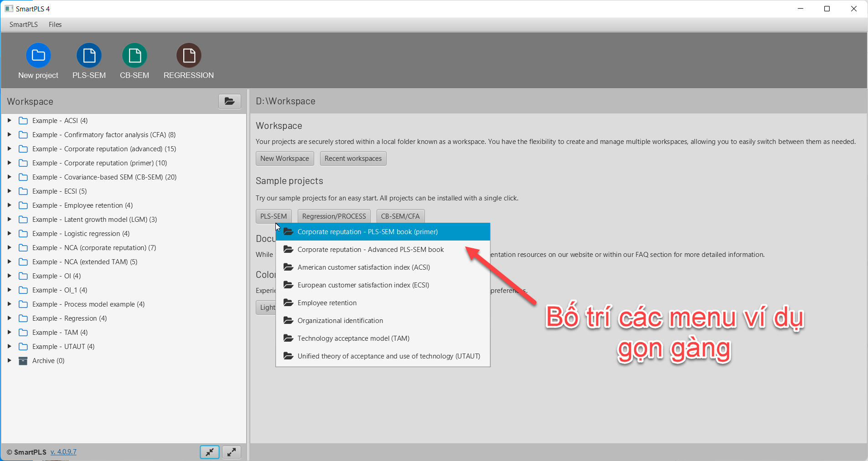Expand Covariance-based SEM project
The width and height of the screenshot is (868, 461).
9,177
